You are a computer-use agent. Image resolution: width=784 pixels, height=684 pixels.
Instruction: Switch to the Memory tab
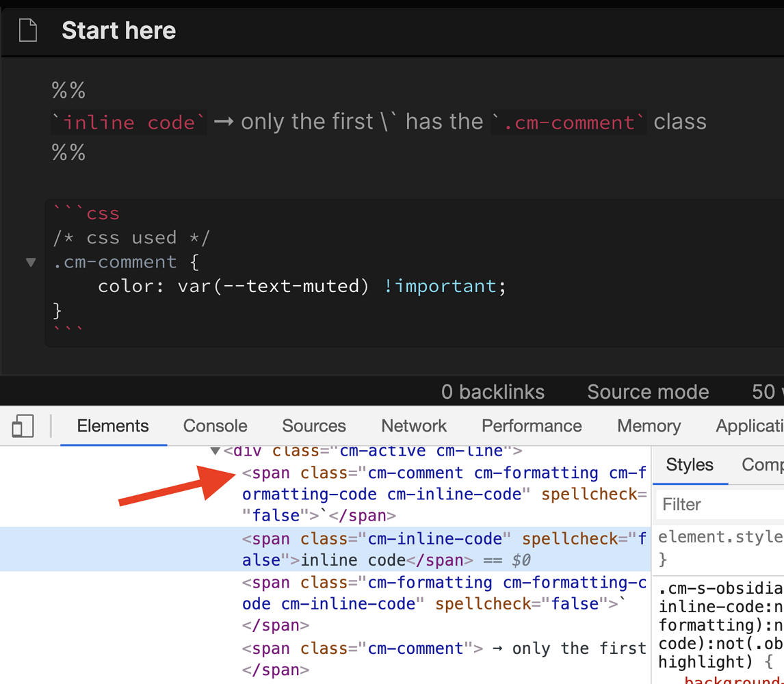[648, 425]
